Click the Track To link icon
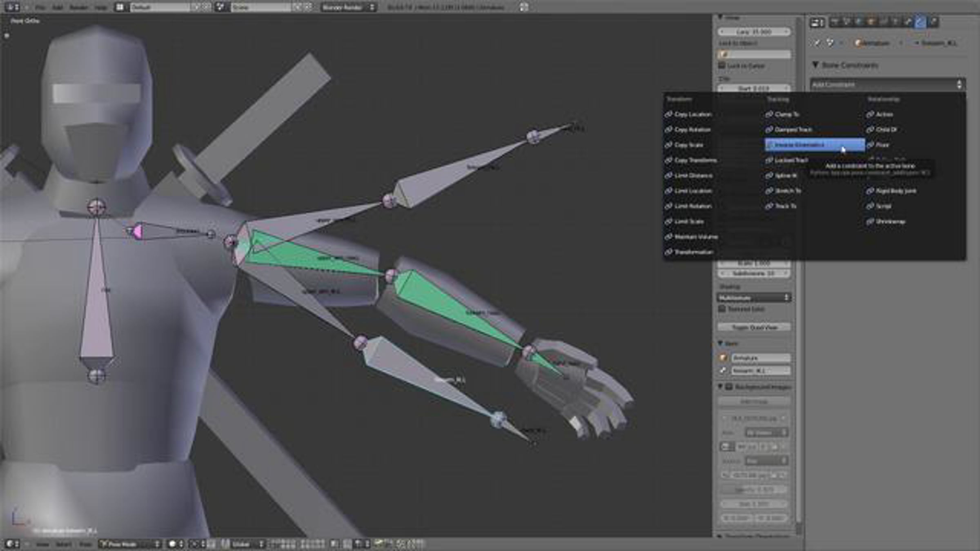980x551 pixels. [x=769, y=206]
